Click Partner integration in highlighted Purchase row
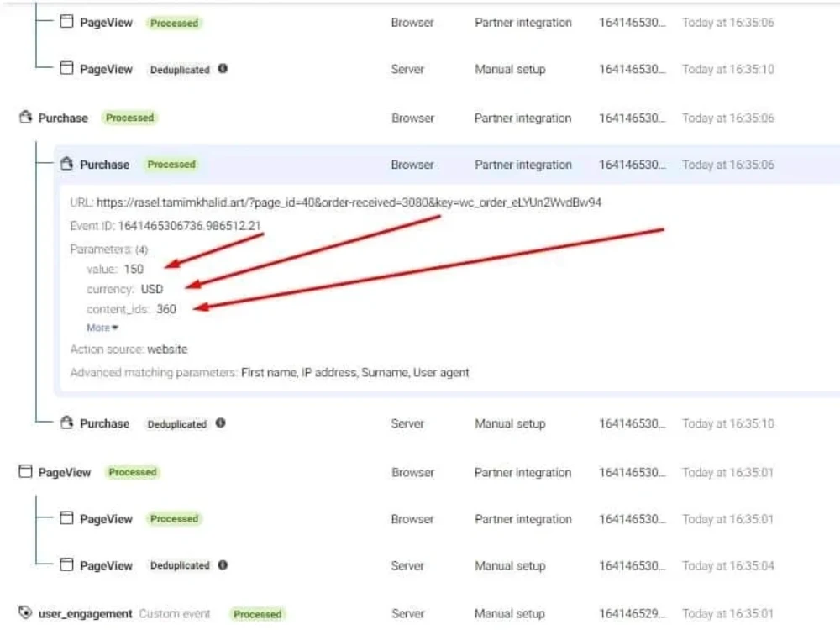 coord(522,165)
